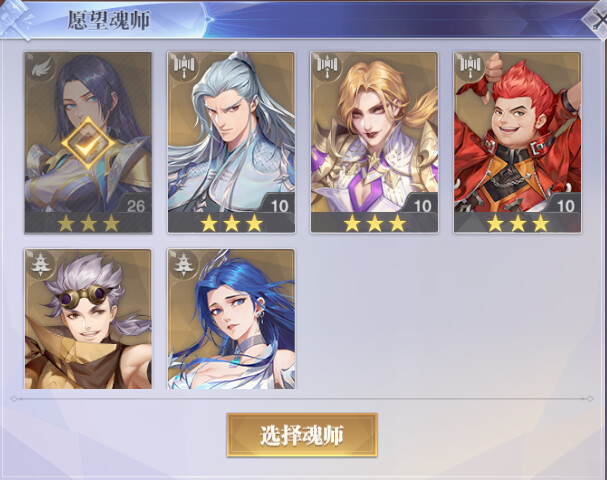Select the blonde-haired soul master card
This screenshot has height=480, width=607.
click(x=374, y=142)
